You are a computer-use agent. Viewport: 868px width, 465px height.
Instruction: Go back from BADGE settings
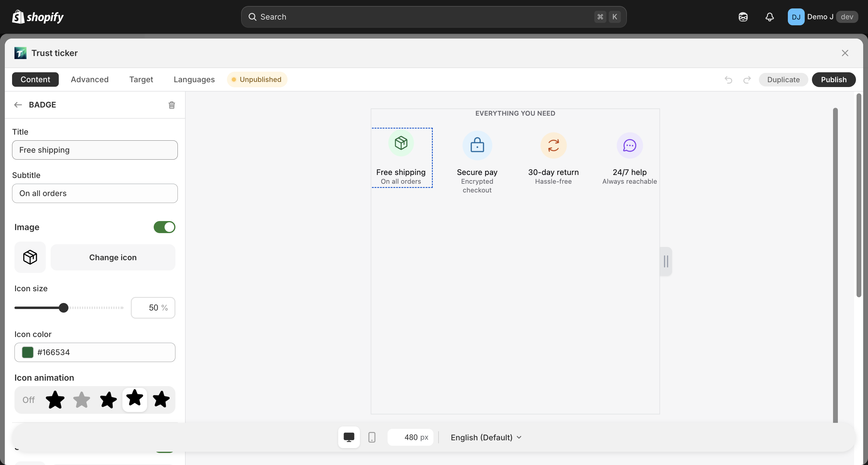coord(18,105)
